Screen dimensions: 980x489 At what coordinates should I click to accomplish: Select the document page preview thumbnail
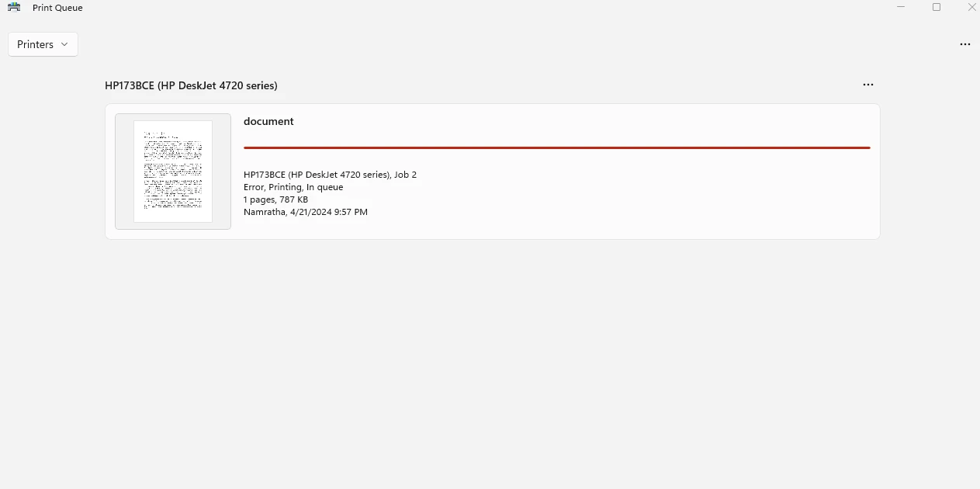pos(173,171)
